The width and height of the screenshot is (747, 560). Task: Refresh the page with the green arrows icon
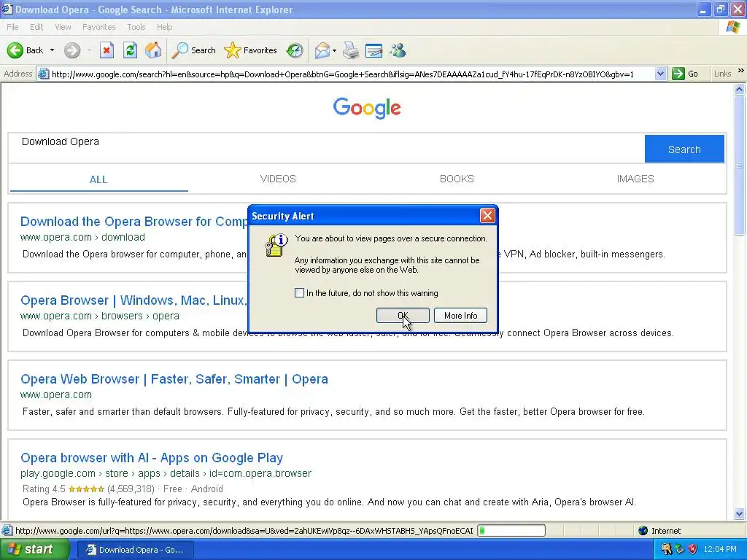pyautogui.click(x=130, y=50)
